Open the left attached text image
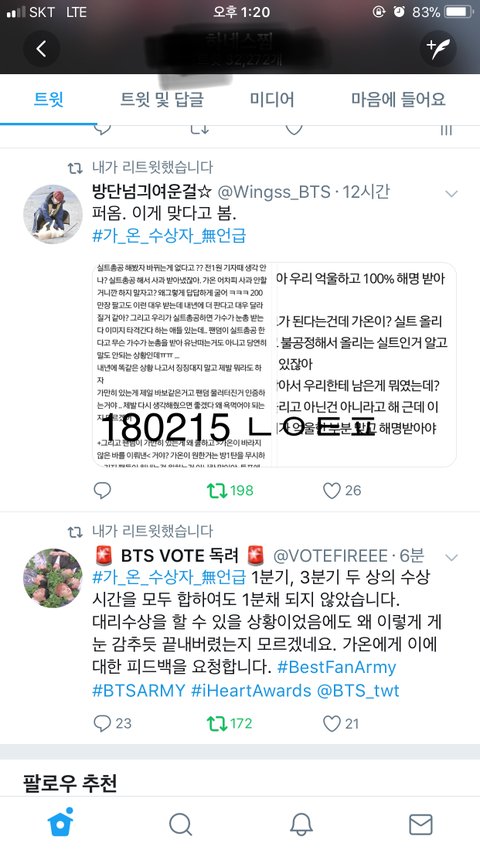The width and height of the screenshot is (480, 853). click(x=182, y=364)
